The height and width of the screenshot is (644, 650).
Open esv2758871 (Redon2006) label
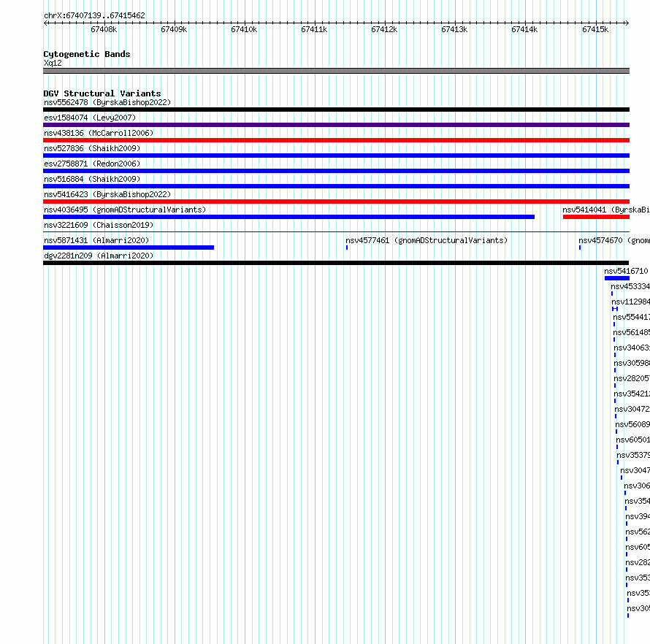tap(92, 164)
